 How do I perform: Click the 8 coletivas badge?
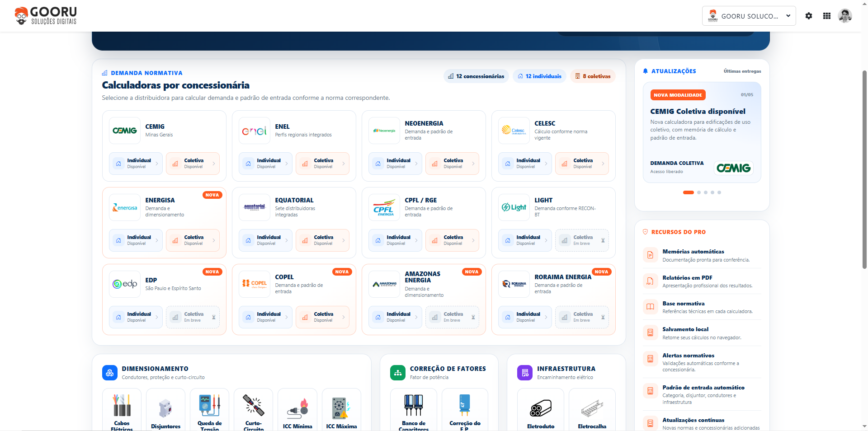[x=593, y=76]
